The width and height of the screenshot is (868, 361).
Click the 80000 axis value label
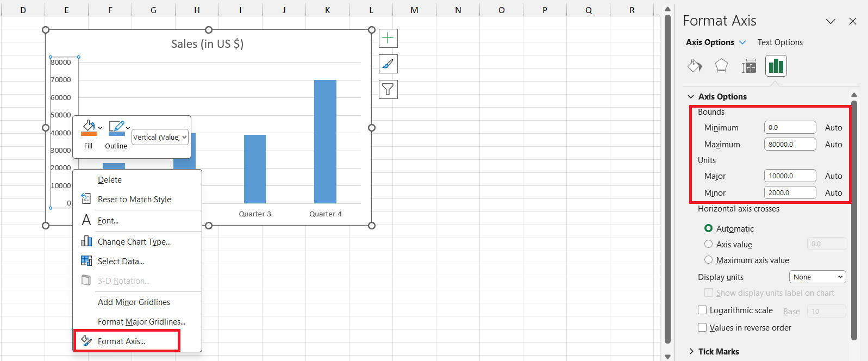[61, 63]
